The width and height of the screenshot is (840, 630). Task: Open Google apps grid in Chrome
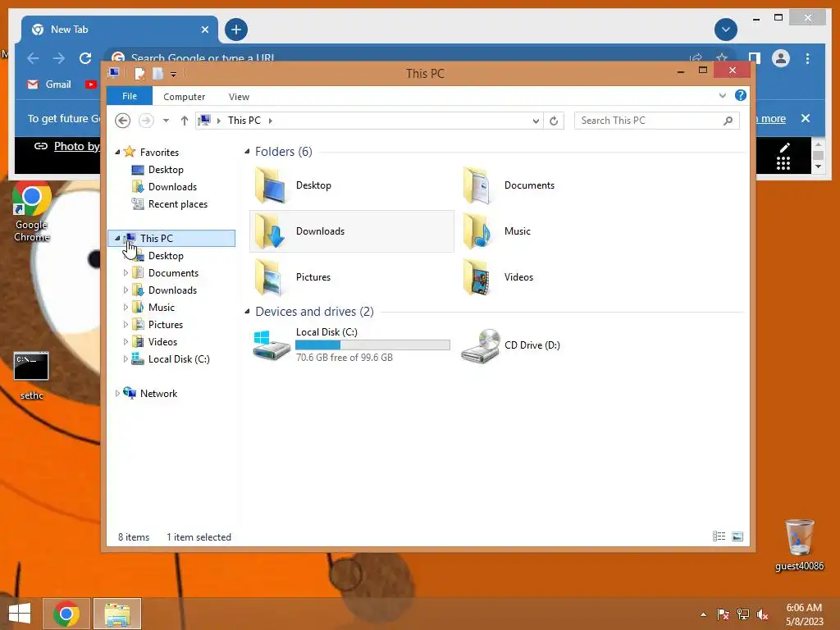point(783,163)
